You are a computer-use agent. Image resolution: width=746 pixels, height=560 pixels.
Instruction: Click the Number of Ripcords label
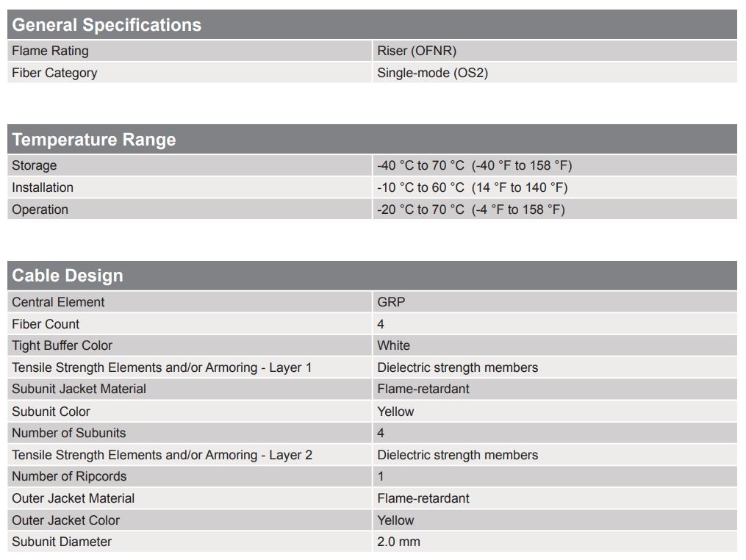(x=69, y=476)
